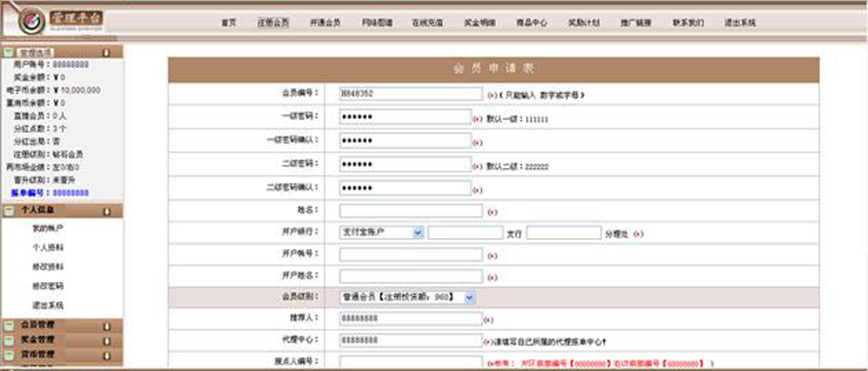
Task: Open 商品中心 in the top navigation
Action: [532, 22]
